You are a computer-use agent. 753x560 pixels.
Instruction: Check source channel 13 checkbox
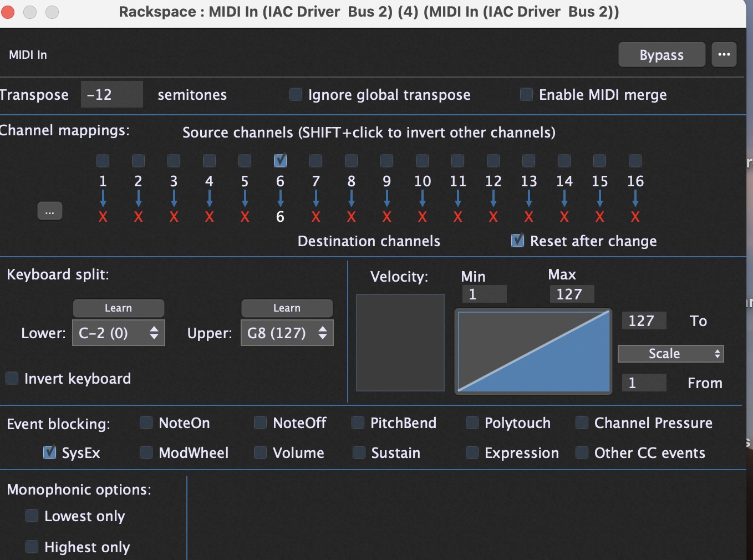point(529,161)
